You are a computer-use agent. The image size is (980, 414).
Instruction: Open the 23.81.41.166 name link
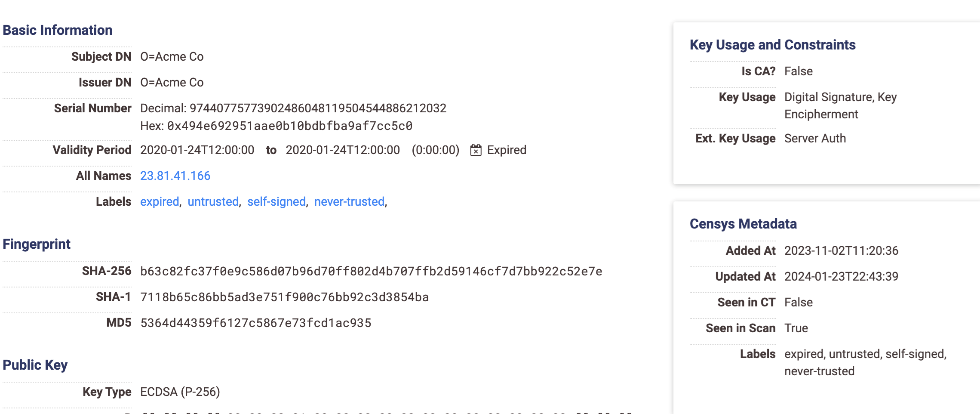(175, 176)
